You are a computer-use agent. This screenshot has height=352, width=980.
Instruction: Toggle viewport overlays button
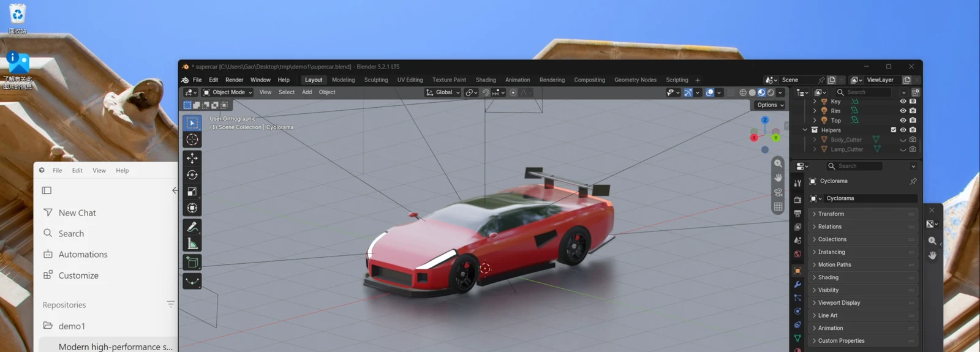coord(709,92)
